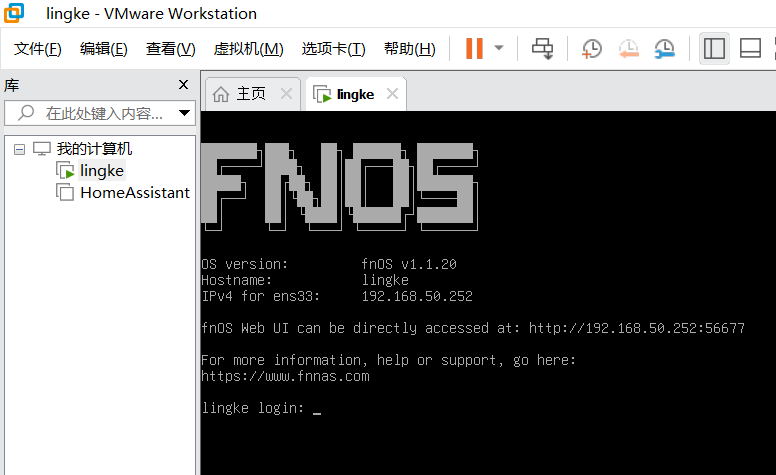Click the computer icon beside 我的计算机

click(x=42, y=148)
